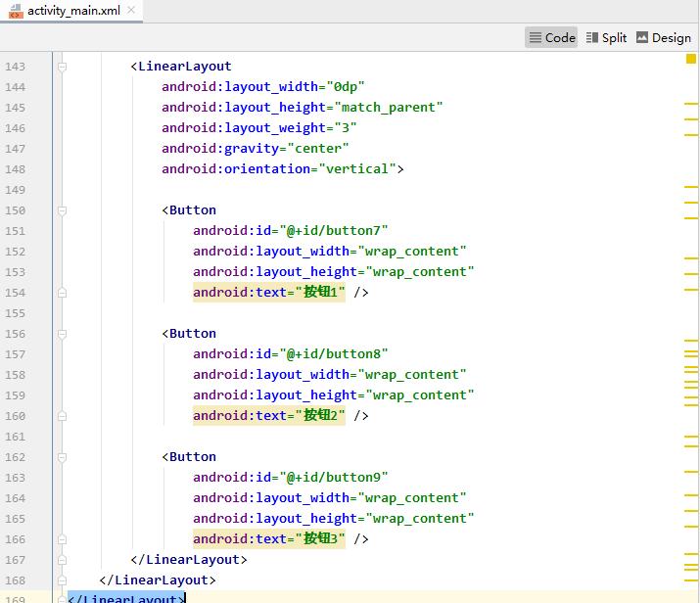Collapse fold end marker at line 160

(x=62, y=416)
